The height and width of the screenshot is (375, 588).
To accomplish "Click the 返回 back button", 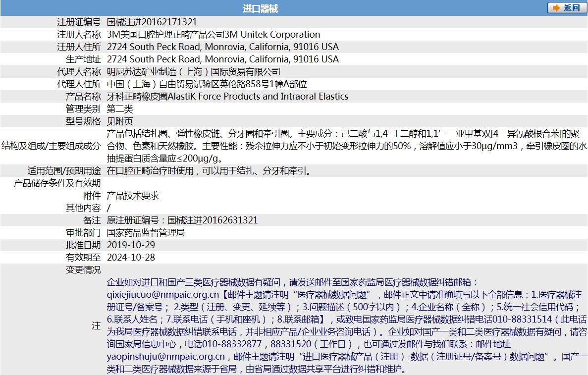I will (x=567, y=8).
